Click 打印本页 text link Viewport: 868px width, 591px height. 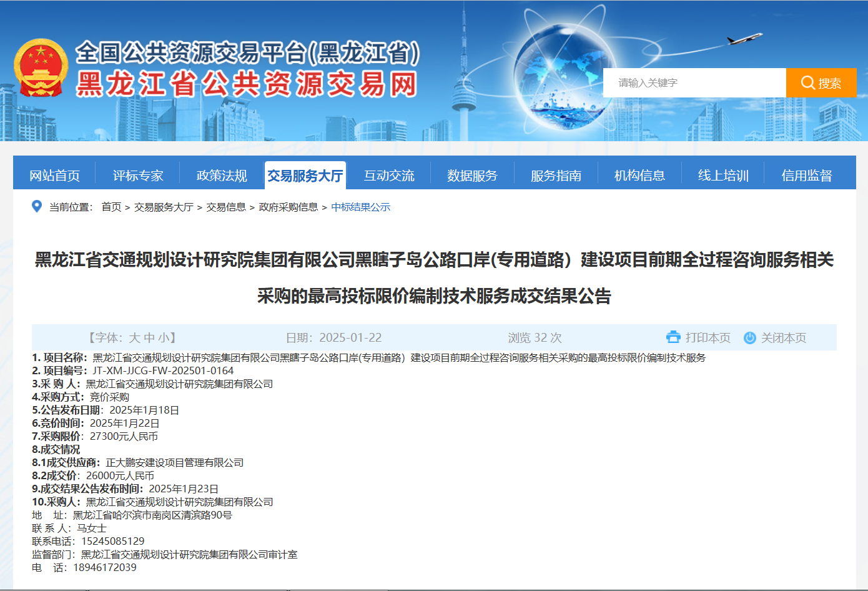coord(708,338)
